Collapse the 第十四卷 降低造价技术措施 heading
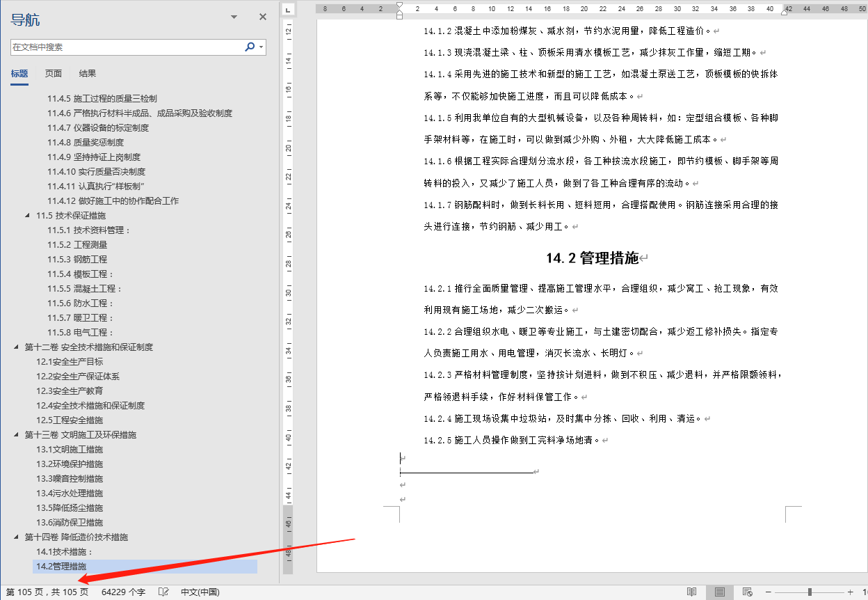 [x=17, y=537]
